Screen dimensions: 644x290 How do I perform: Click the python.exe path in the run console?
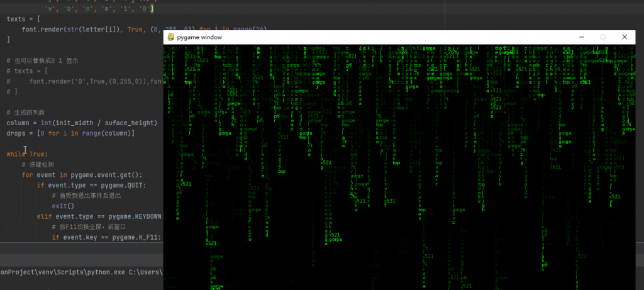point(82,272)
